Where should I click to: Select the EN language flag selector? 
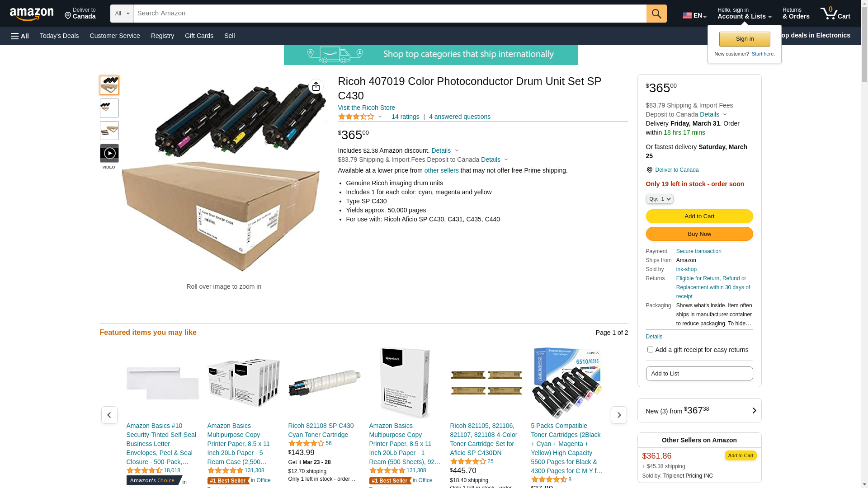(694, 15)
